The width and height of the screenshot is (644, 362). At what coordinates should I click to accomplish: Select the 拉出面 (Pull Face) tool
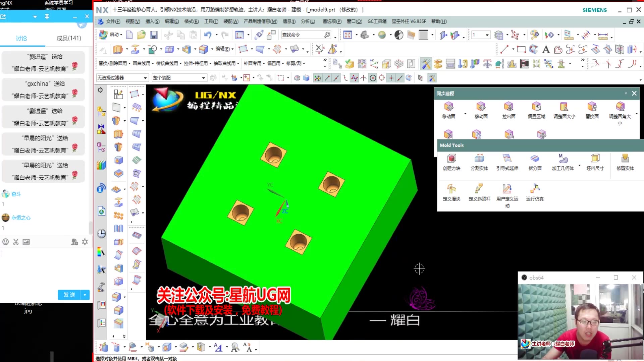click(x=508, y=107)
